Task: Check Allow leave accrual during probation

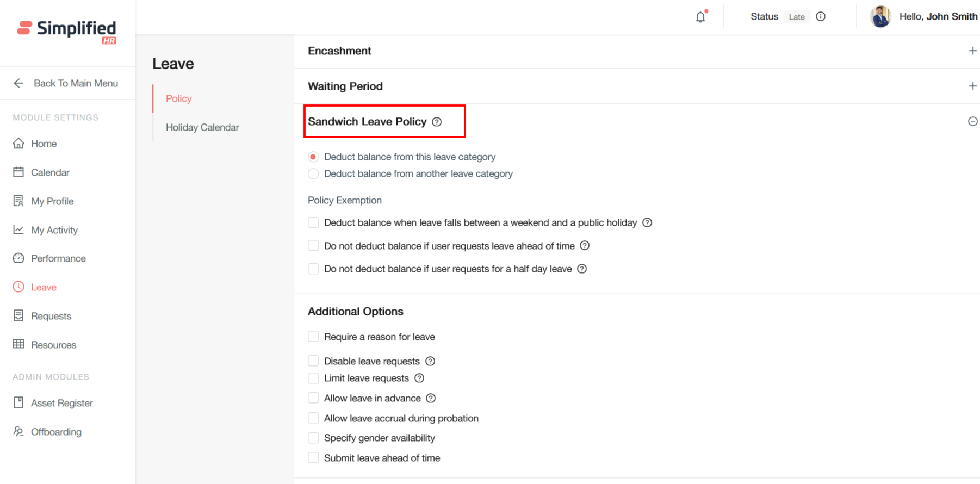Action: 313,418
